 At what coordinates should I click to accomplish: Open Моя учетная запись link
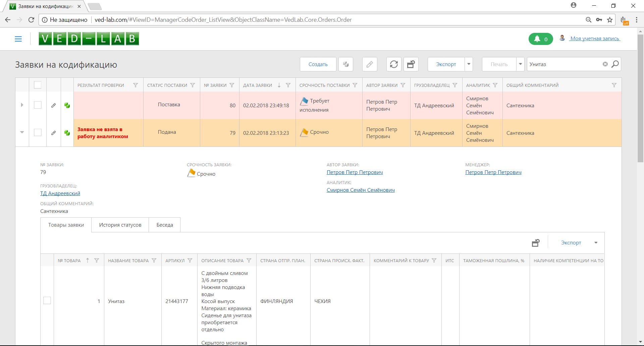[x=595, y=39]
